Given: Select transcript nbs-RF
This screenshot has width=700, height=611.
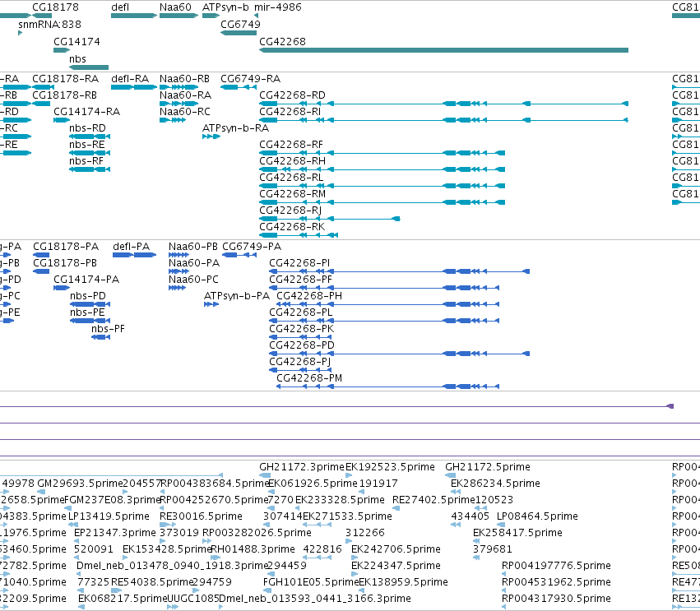Looking at the screenshot, I should point(90,169).
